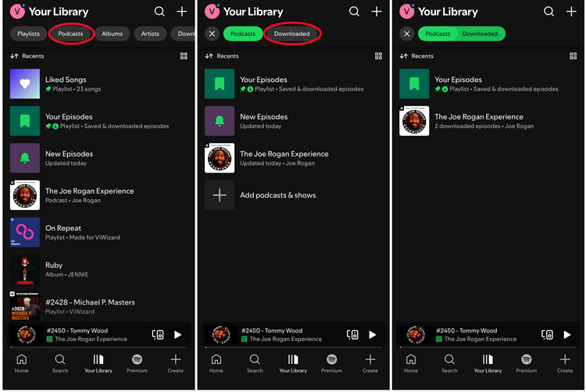Open Your Library in right screen nav bar
Image resolution: width=586 pixels, height=392 pixels.
click(x=488, y=363)
